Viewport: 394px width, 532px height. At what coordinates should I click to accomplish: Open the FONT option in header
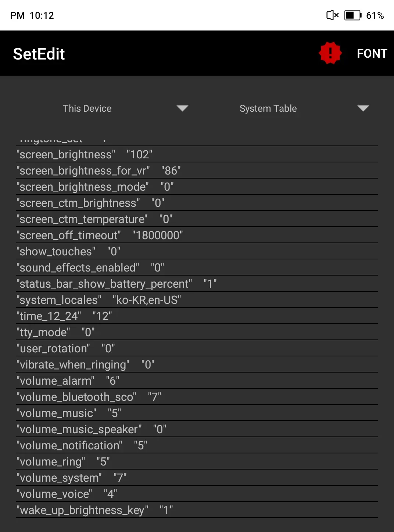pyautogui.click(x=372, y=54)
